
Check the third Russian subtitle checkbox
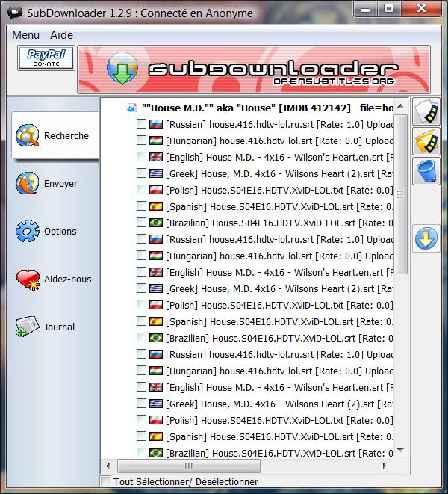click(x=141, y=353)
